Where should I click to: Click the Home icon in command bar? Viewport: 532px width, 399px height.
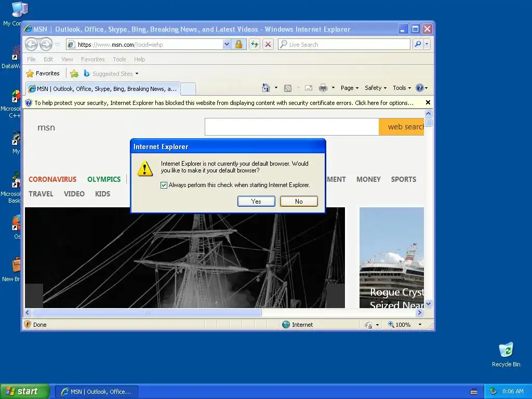tap(266, 88)
